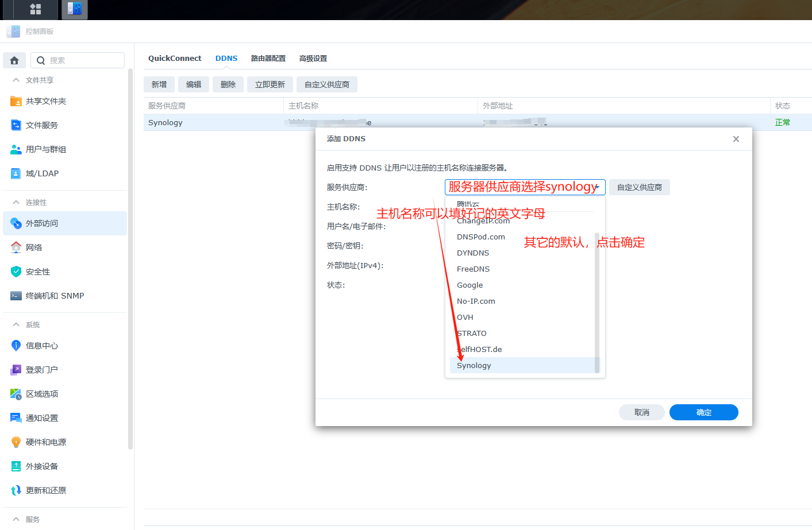Screen dimensions: 812x530
Task: Open Hardware & Power (硬件和电源) icon
Action: [16, 442]
